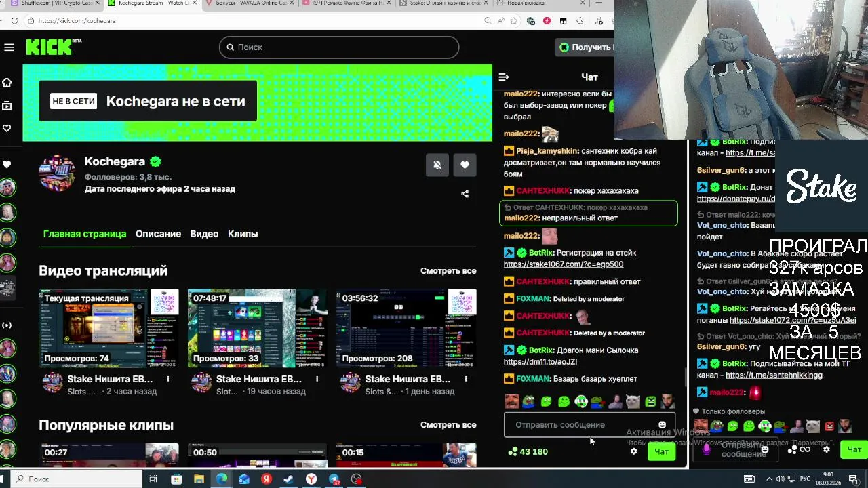Play the 00:15 popular clip
The width and height of the screenshot is (868, 488).
pyautogui.click(x=406, y=455)
